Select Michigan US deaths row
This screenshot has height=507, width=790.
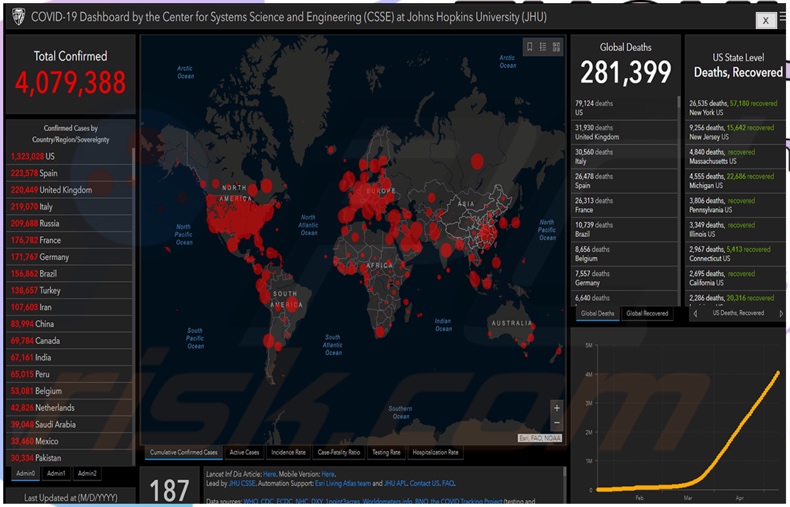coord(736,181)
